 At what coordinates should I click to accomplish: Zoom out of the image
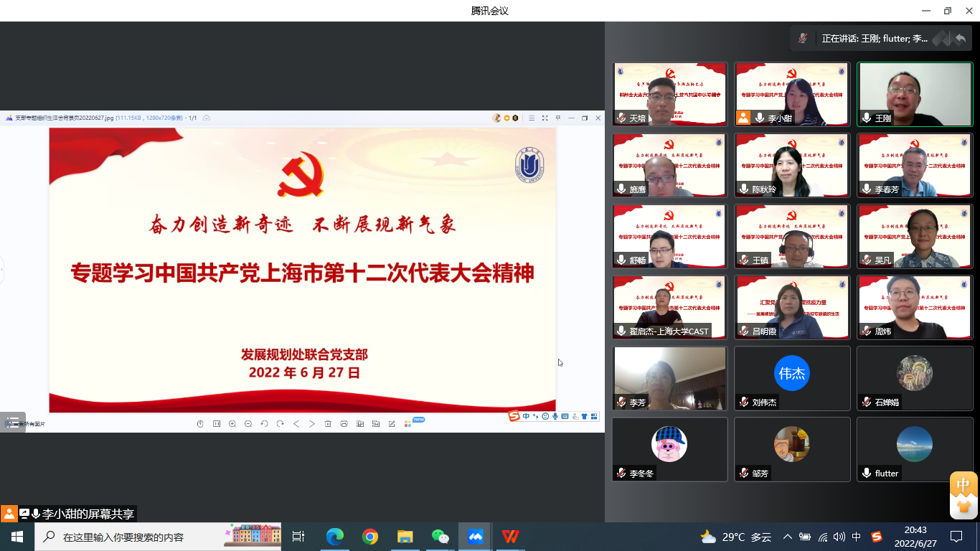pos(248,423)
